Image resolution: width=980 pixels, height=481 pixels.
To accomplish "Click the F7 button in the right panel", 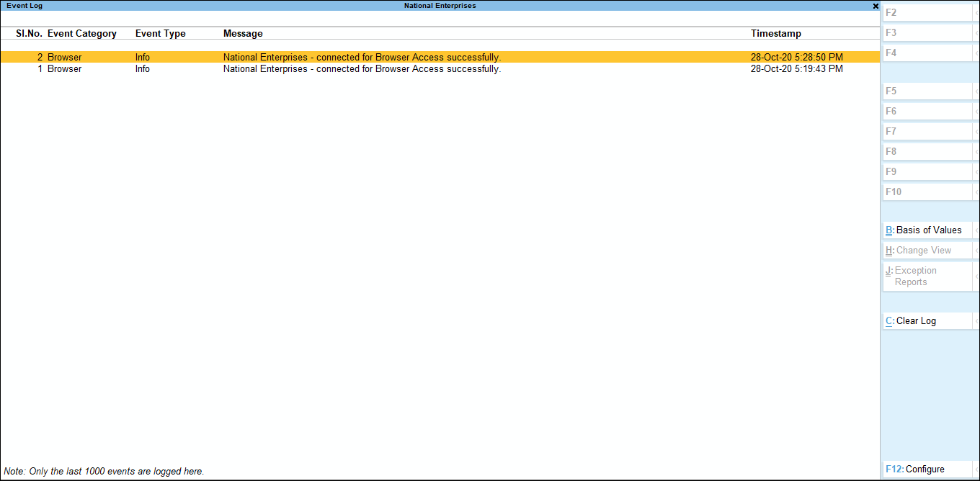I will [927, 132].
